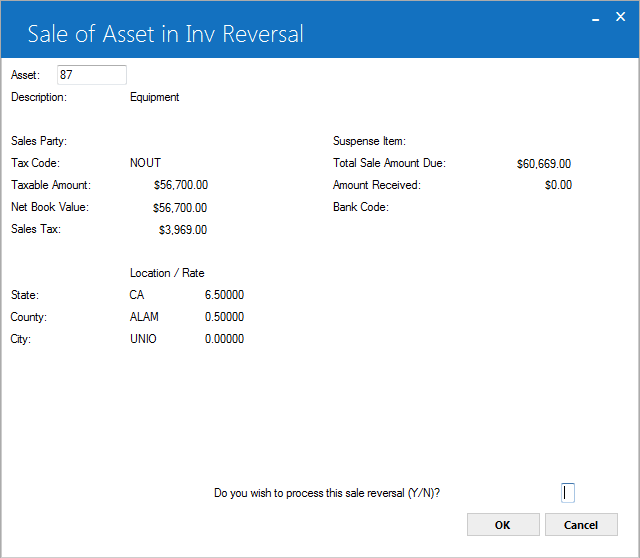Viewport: 640px width, 558px height.
Task: Click the state code CA
Action: click(137, 295)
